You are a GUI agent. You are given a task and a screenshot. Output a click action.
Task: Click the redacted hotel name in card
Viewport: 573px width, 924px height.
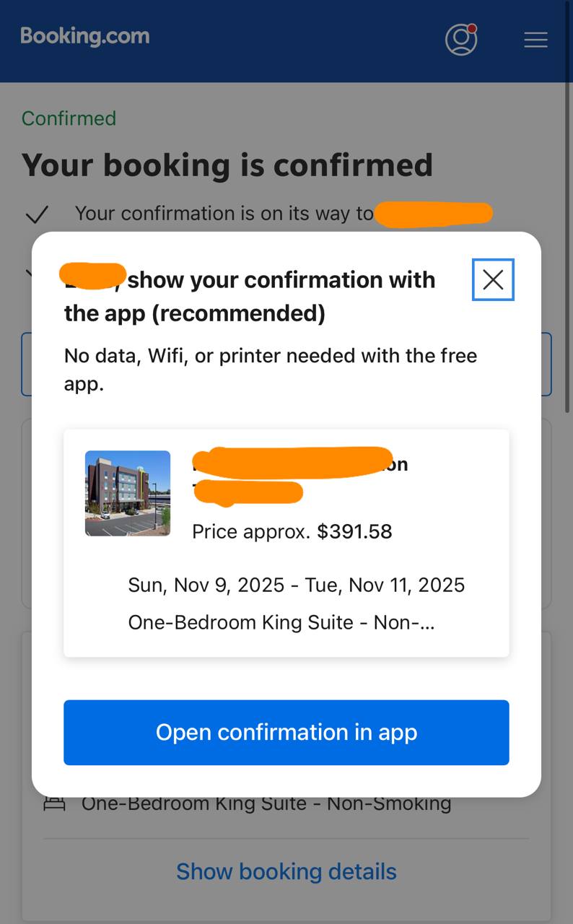coord(292,462)
